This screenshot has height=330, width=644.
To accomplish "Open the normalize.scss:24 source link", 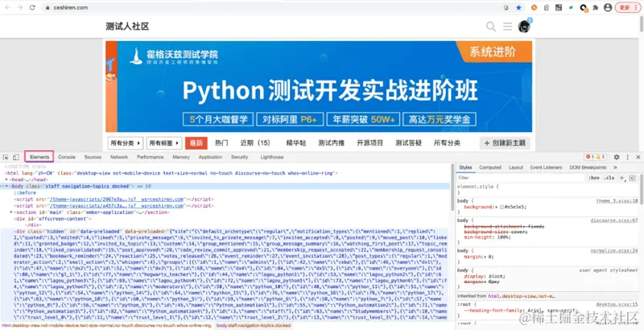I will click(x=614, y=250).
